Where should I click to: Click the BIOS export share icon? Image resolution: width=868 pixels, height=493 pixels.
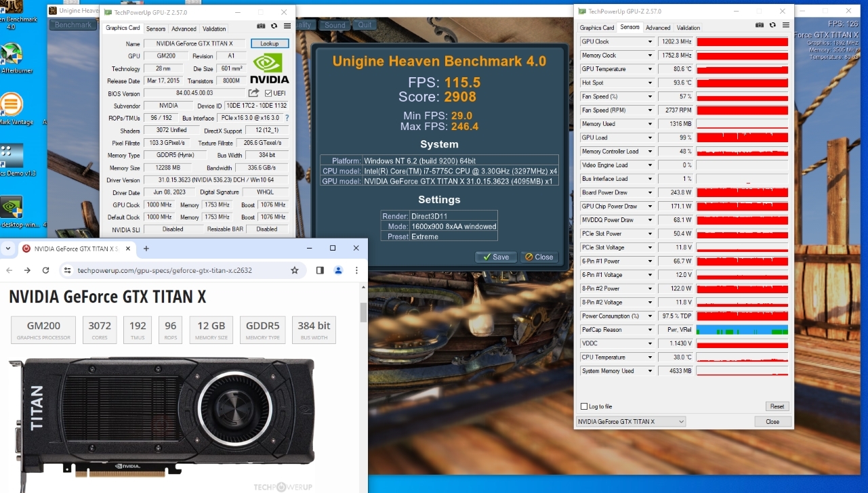254,93
